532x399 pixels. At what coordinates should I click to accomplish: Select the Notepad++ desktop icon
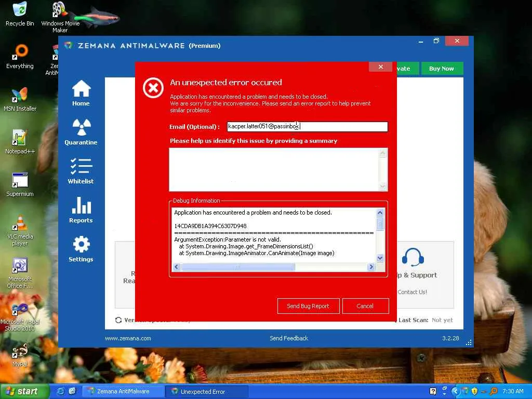(x=20, y=142)
